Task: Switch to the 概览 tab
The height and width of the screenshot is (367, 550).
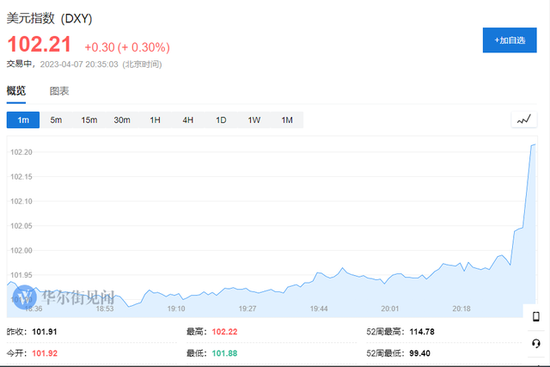Action: click(16, 91)
